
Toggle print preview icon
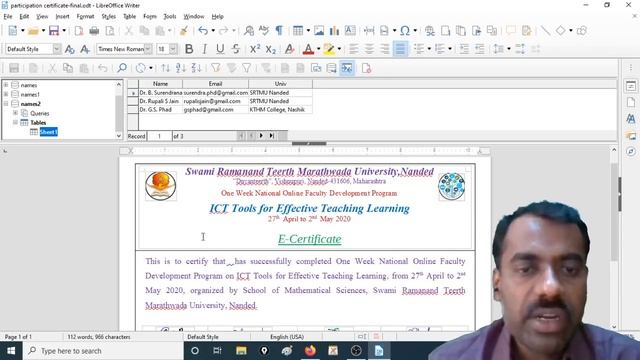[x=110, y=31]
